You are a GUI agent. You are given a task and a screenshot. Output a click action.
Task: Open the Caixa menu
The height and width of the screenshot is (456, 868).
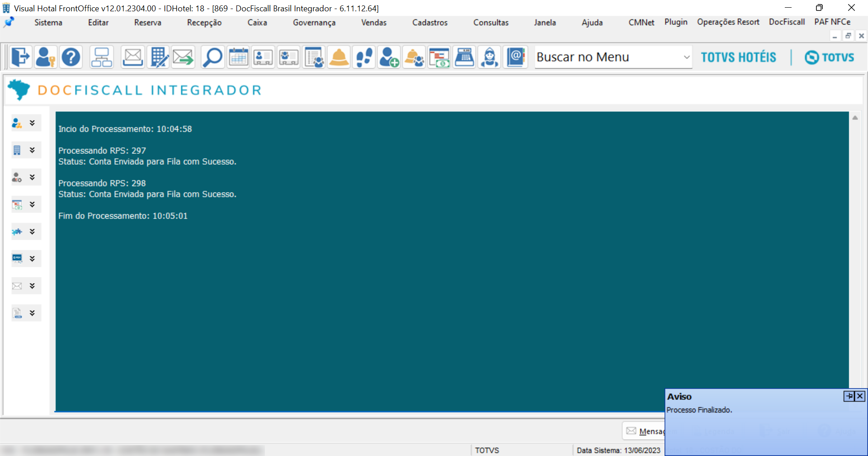point(257,23)
